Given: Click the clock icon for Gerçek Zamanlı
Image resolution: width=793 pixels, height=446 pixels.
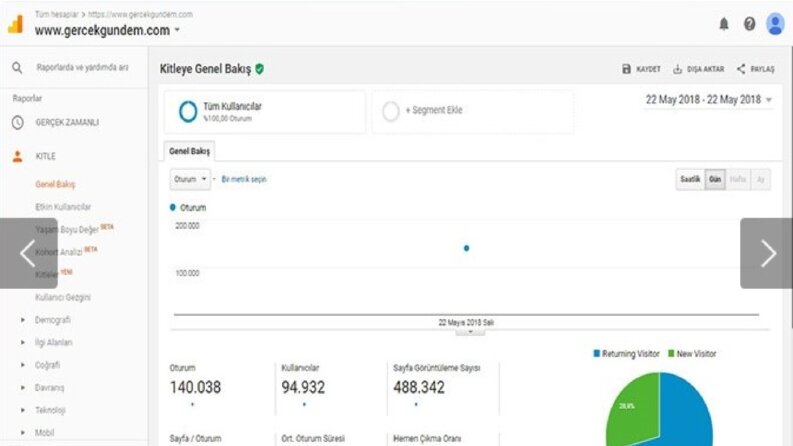Looking at the screenshot, I should pyautogui.click(x=18, y=122).
